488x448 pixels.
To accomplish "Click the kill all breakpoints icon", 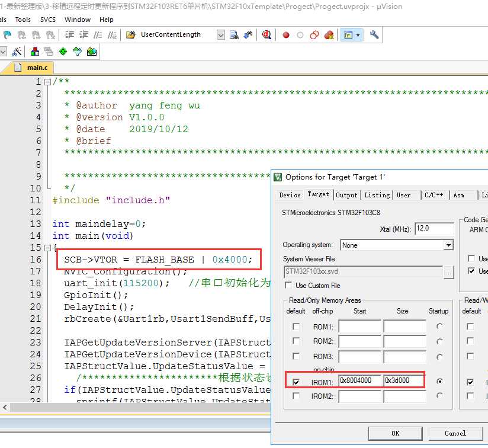I will [x=329, y=35].
